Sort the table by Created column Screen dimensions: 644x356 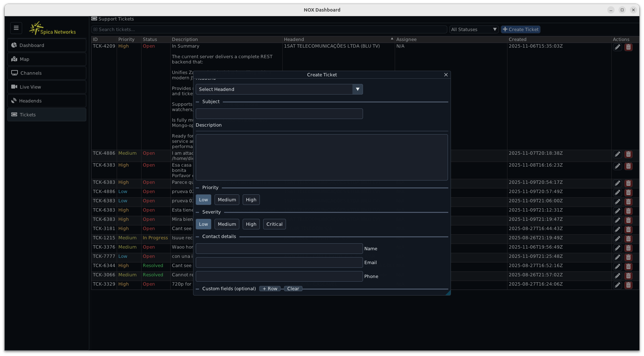pos(559,39)
